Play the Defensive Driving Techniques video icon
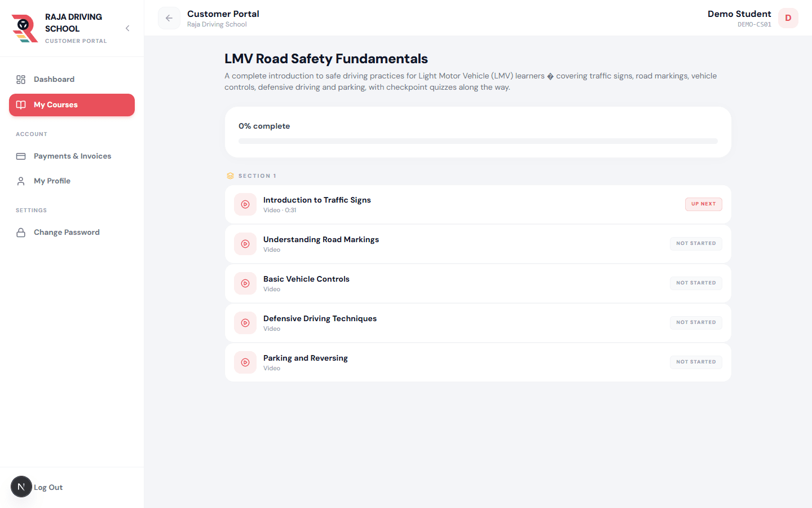 click(245, 323)
